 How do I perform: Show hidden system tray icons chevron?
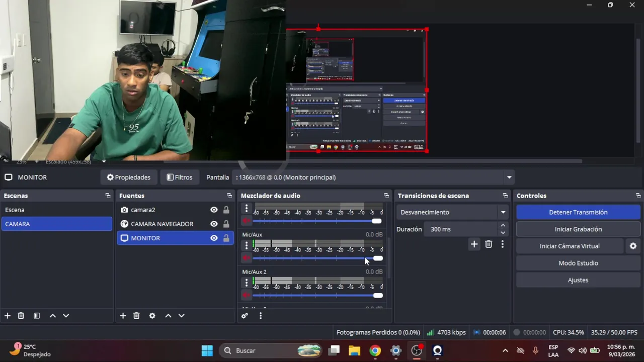tap(505, 350)
